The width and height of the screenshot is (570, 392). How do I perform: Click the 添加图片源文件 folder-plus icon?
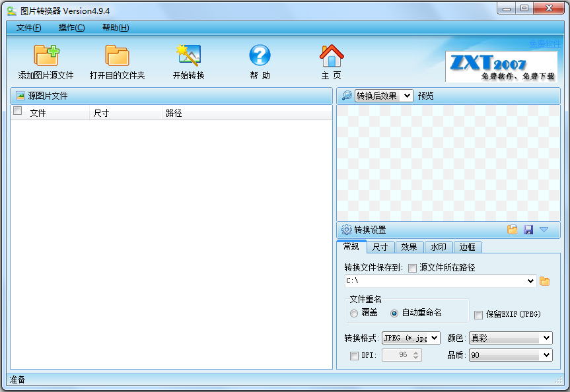pyautogui.click(x=46, y=55)
